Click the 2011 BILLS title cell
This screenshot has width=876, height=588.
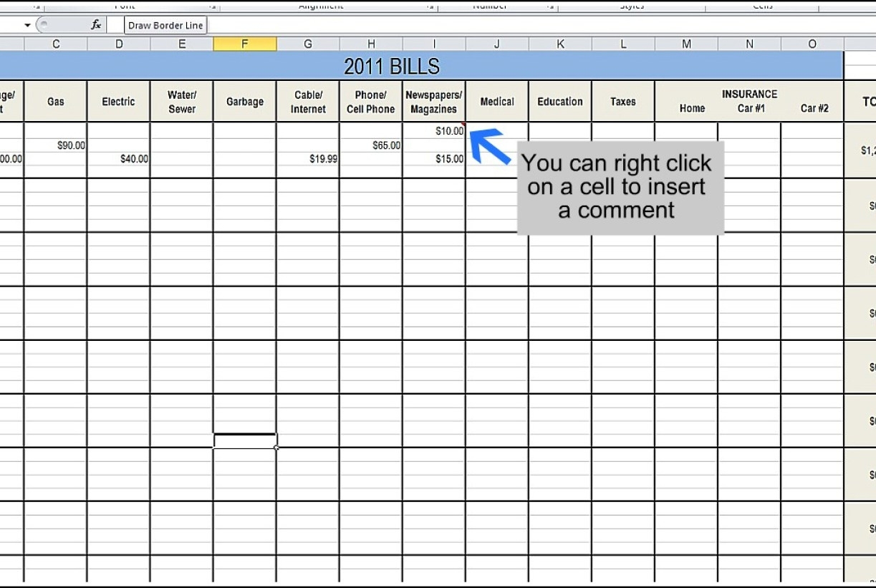(x=421, y=66)
